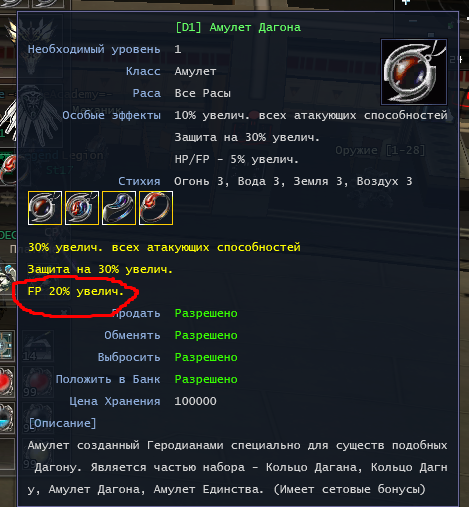Select the first set icon, Dagon Amulet
469x507 pixels.
[x=45, y=208]
